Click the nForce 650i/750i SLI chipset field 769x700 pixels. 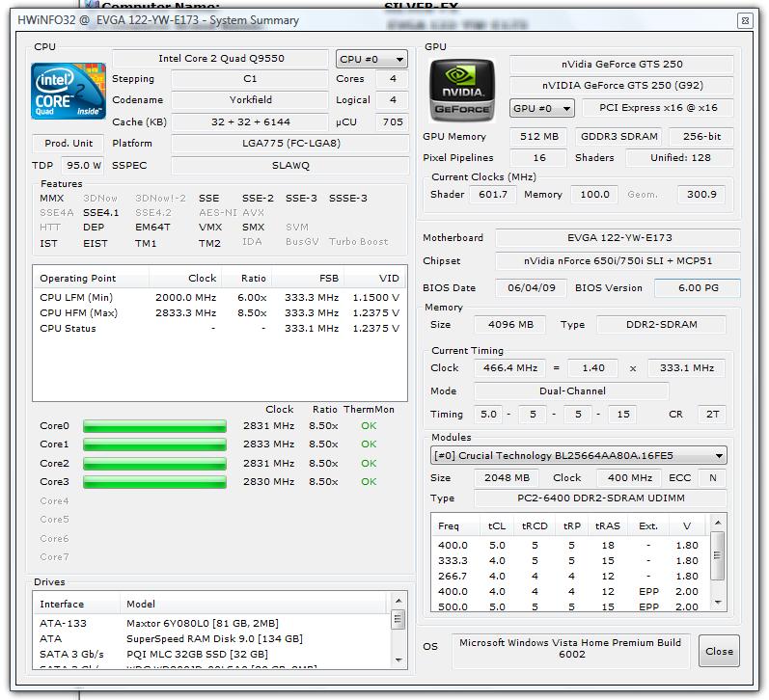(618, 261)
